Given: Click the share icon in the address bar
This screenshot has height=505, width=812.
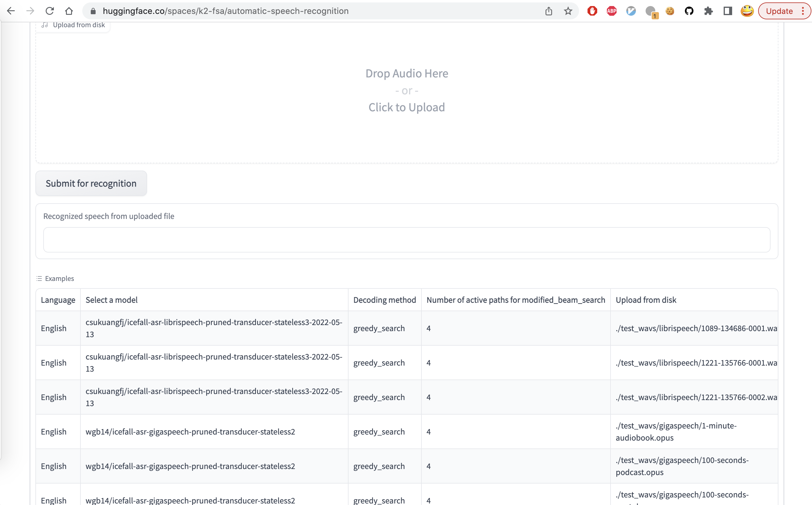Looking at the screenshot, I should pyautogui.click(x=548, y=11).
